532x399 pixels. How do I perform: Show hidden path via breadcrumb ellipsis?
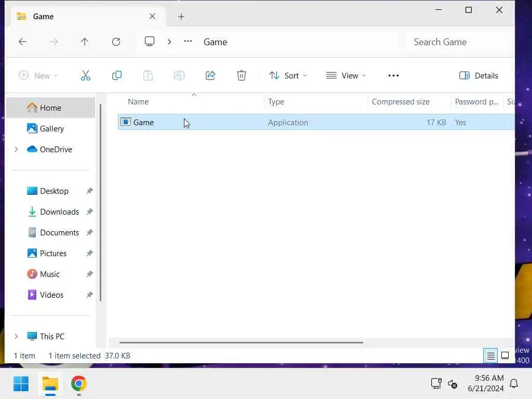pos(188,42)
